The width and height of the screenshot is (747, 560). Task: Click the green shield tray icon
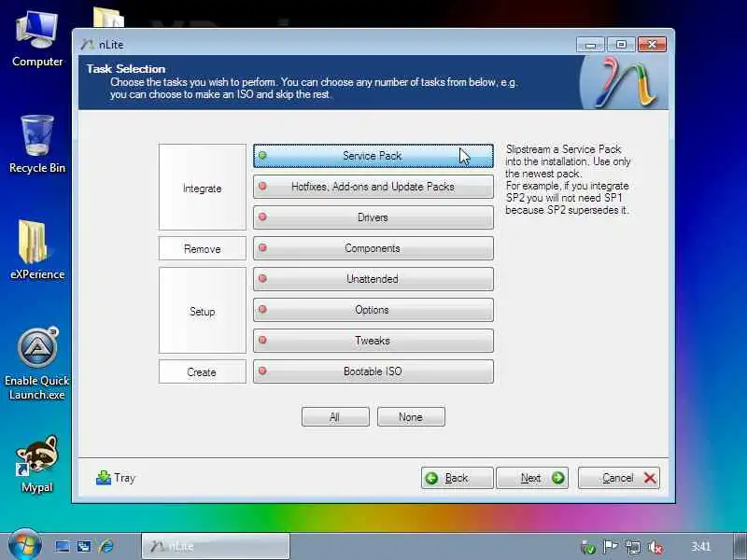[589, 548]
